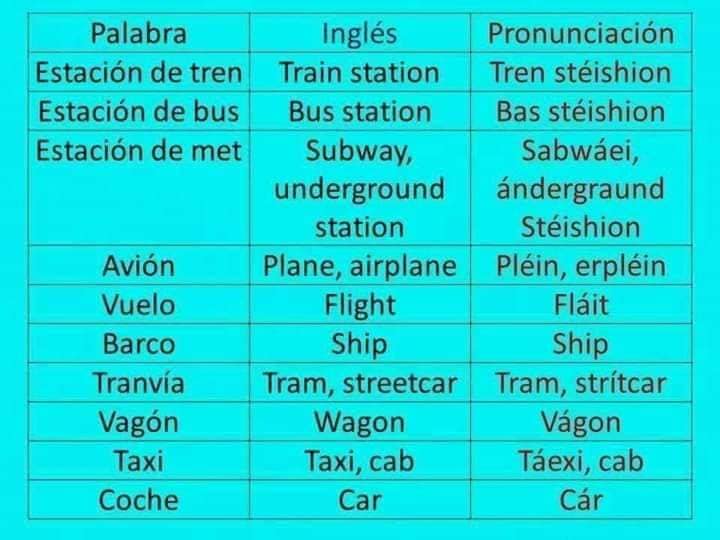Click the Plane, airplane cell

click(x=360, y=265)
